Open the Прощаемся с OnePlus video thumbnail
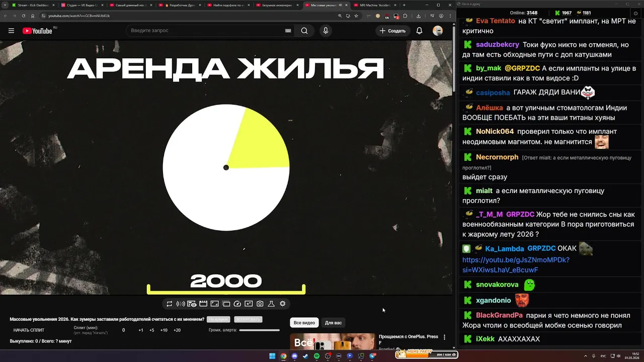 click(333, 342)
